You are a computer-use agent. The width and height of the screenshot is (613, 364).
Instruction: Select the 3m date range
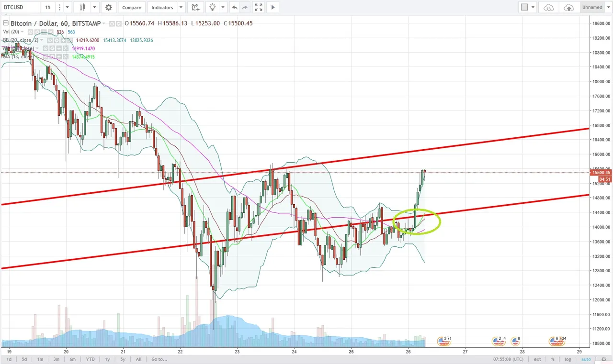click(x=56, y=359)
